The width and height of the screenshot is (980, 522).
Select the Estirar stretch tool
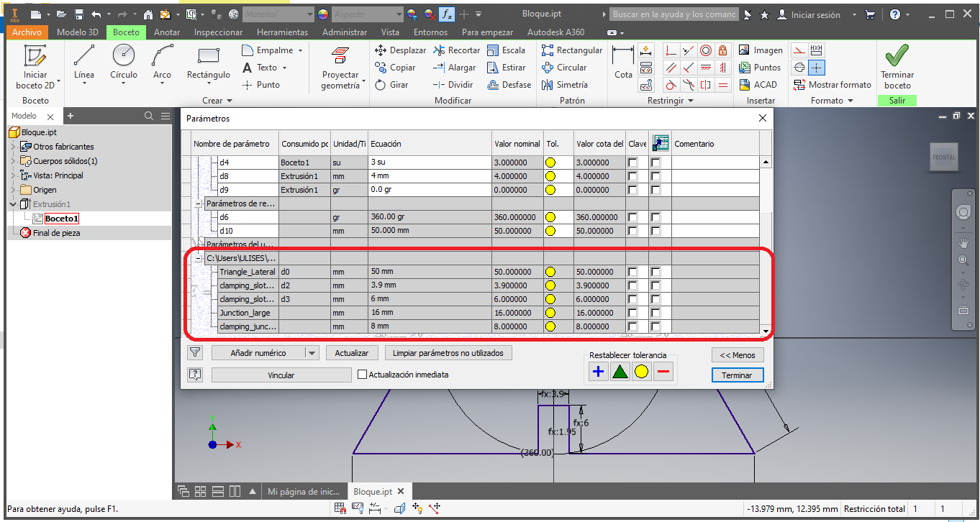tap(506, 68)
